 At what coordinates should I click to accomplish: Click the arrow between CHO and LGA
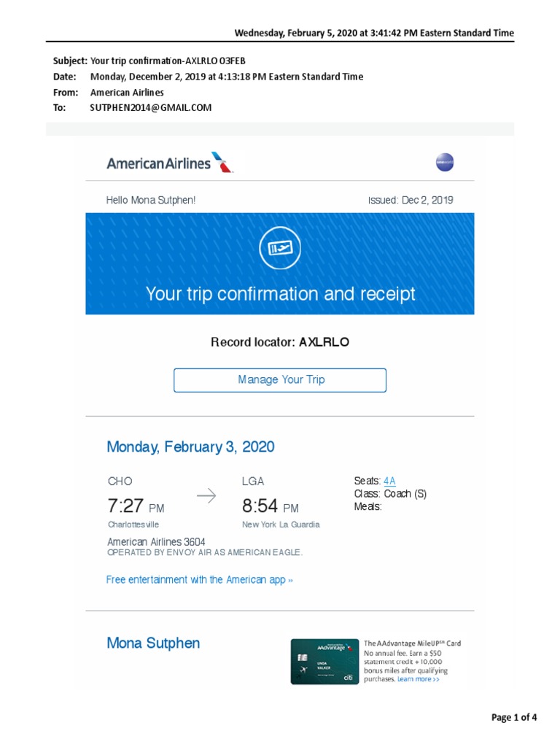[x=206, y=496]
